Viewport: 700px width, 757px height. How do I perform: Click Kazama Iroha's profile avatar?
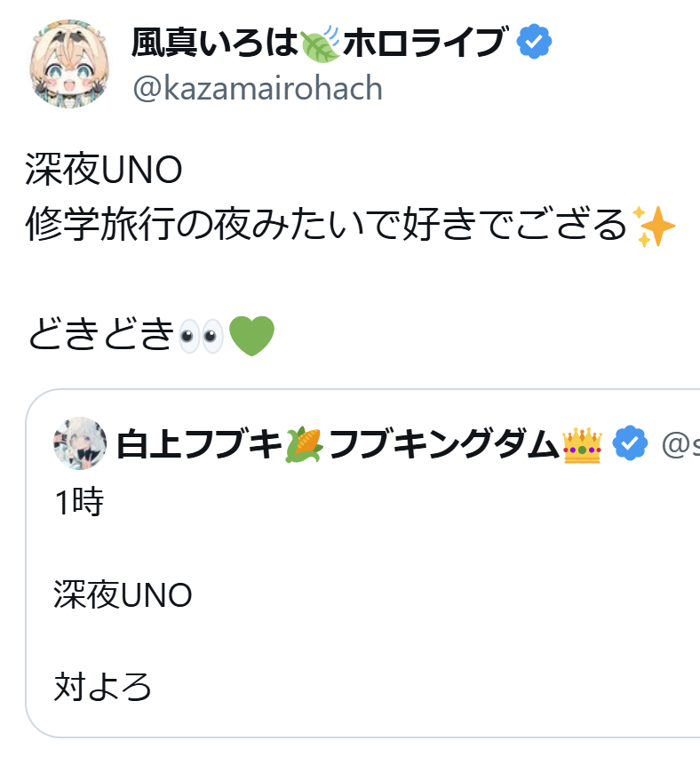click(70, 64)
